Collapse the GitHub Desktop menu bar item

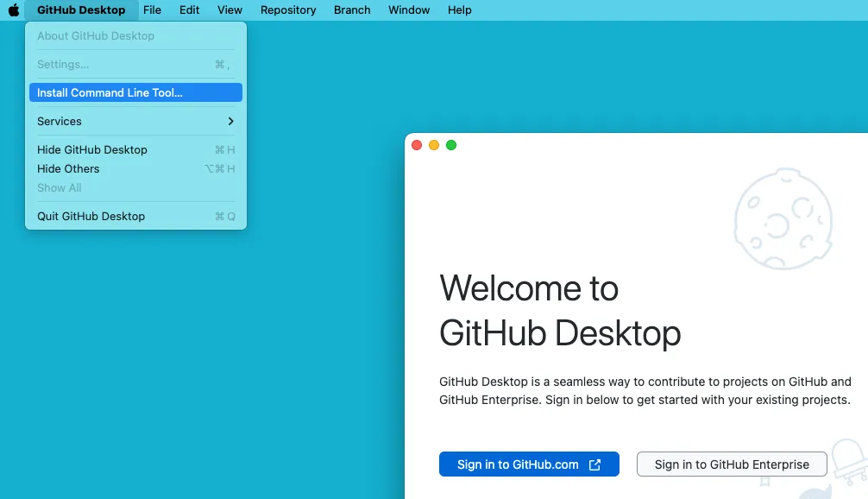click(x=81, y=10)
